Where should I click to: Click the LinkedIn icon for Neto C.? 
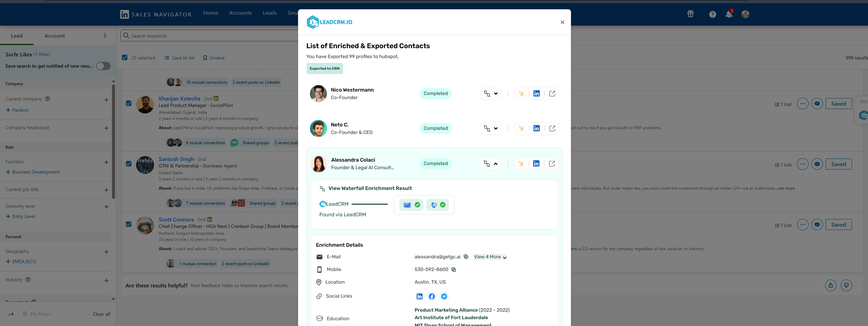coord(537,128)
